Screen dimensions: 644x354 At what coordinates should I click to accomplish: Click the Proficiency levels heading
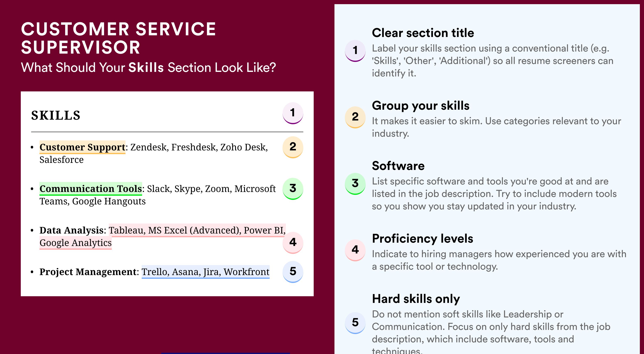(423, 238)
